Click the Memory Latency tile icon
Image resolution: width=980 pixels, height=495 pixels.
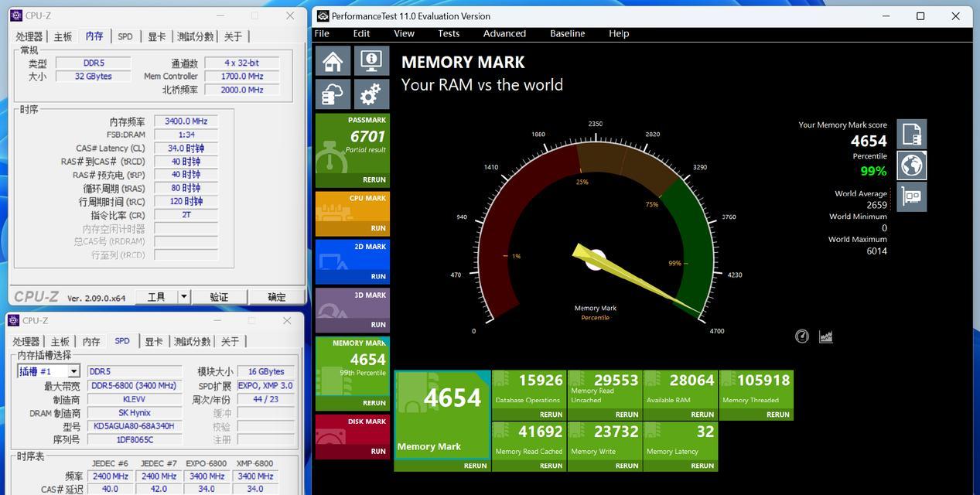click(653, 431)
